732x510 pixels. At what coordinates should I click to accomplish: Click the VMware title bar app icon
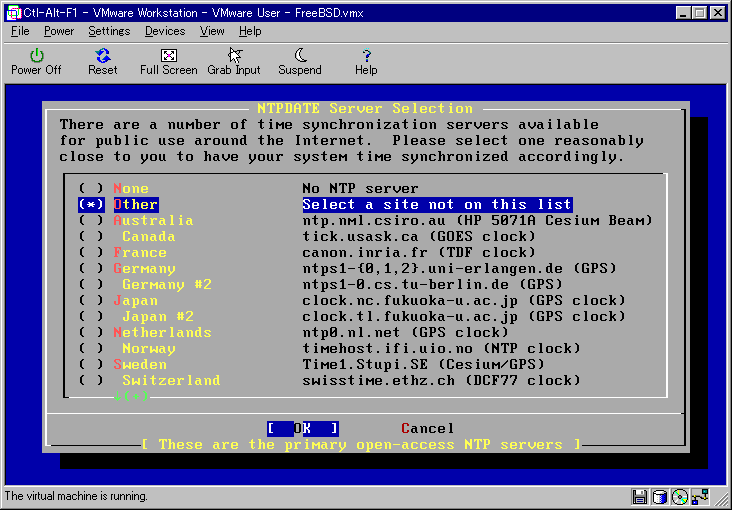(14, 13)
